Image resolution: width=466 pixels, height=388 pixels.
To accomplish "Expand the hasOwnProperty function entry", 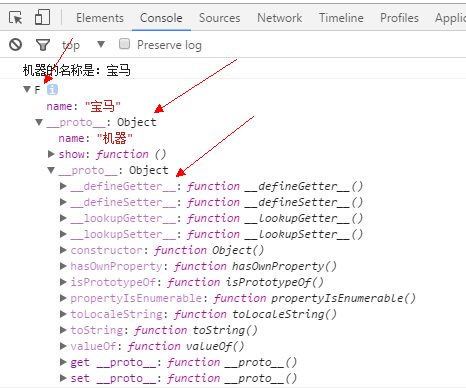I will (x=63, y=266).
